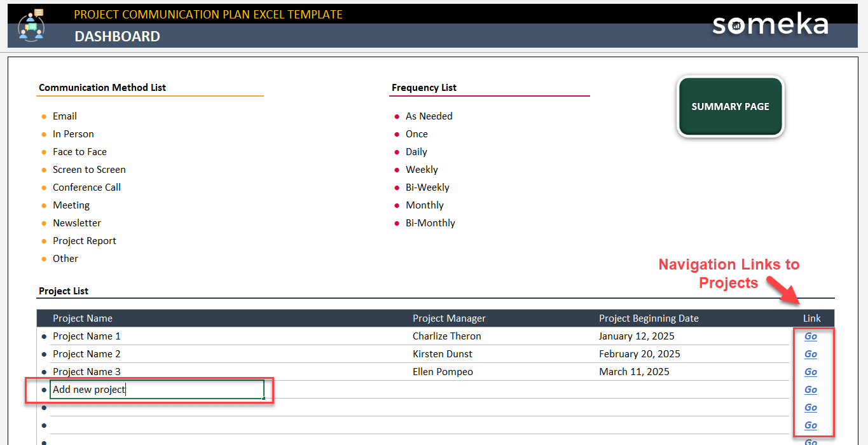Select the Project Name 1 cell

coord(86,336)
